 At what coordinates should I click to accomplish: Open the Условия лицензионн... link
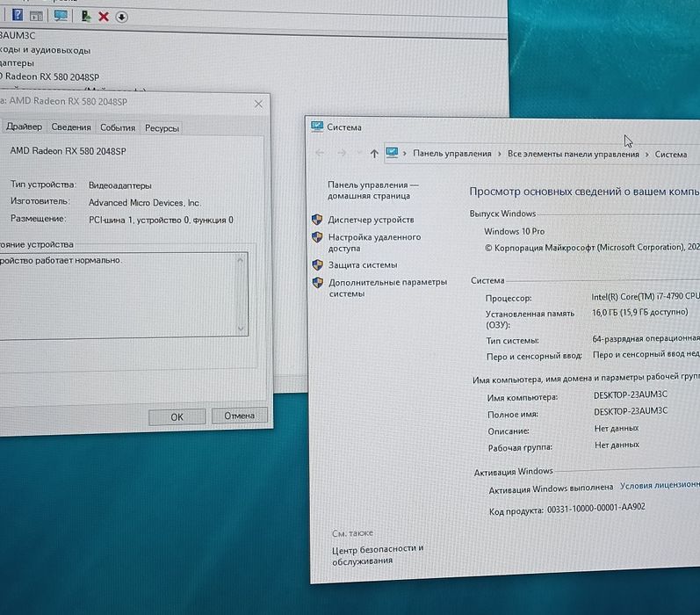pos(660,485)
